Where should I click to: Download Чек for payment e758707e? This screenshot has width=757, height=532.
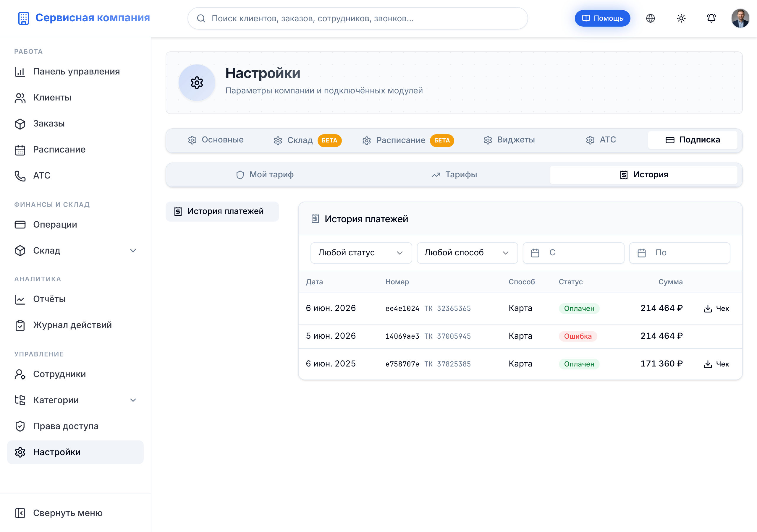point(716,364)
